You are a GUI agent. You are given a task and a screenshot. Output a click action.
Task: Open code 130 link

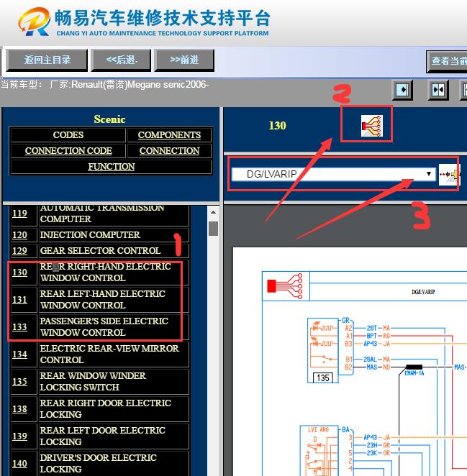[x=19, y=273]
